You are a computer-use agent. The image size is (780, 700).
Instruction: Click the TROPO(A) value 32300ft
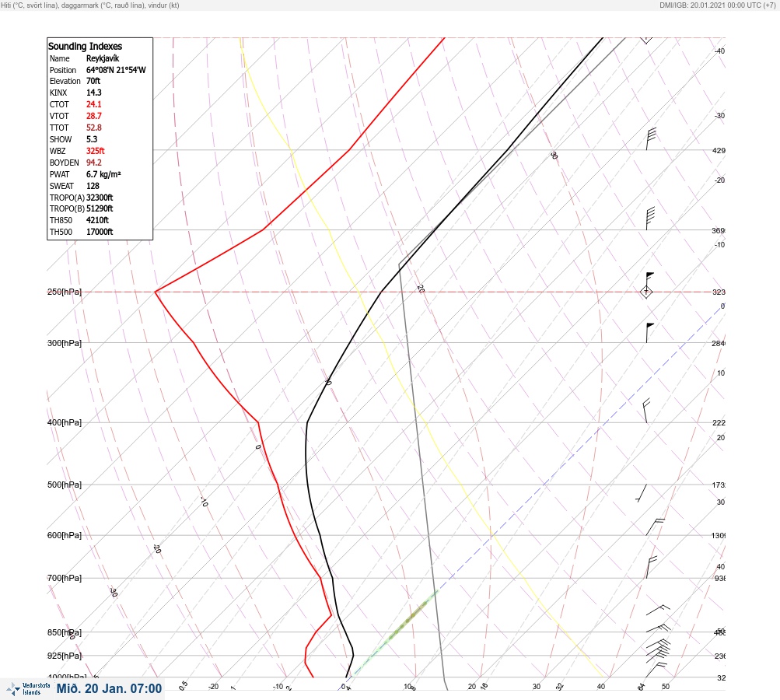coord(100,198)
